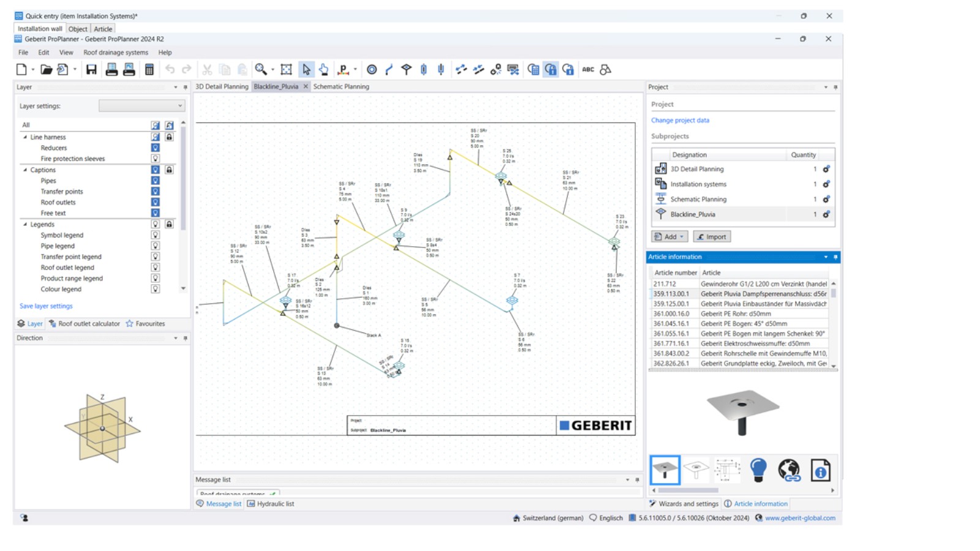Click the Change project data link
The image size is (980, 551).
click(x=680, y=120)
